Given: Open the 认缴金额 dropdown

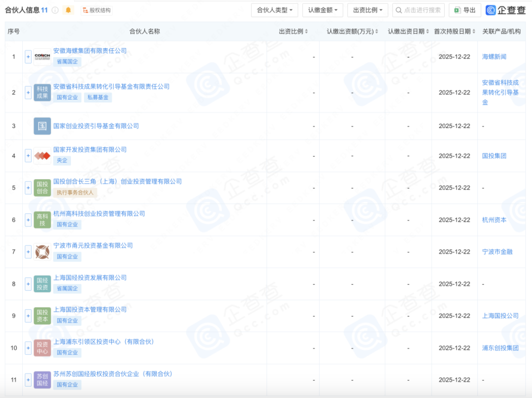Looking at the screenshot, I should click(324, 10).
